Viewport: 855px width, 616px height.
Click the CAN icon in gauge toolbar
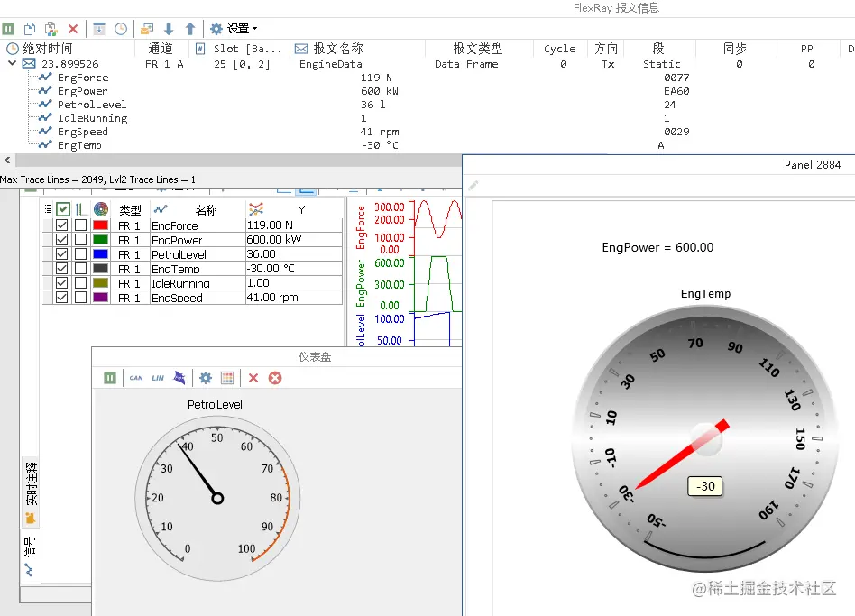pyautogui.click(x=136, y=378)
